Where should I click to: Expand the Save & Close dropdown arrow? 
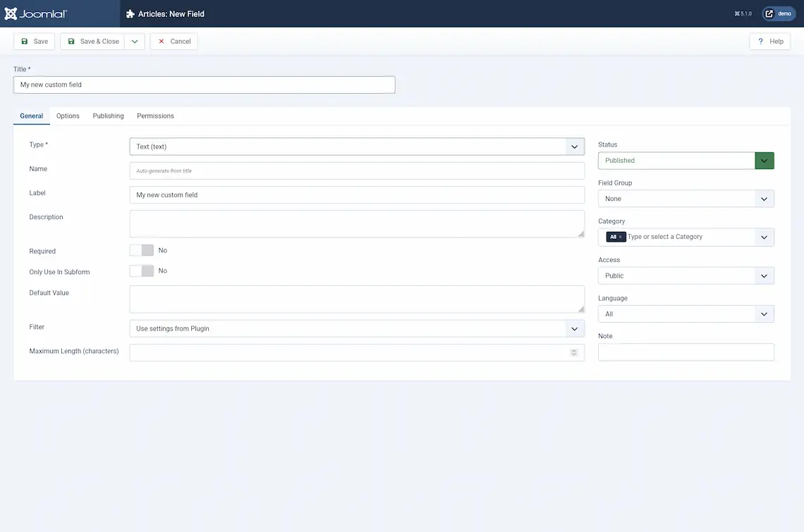coord(135,42)
